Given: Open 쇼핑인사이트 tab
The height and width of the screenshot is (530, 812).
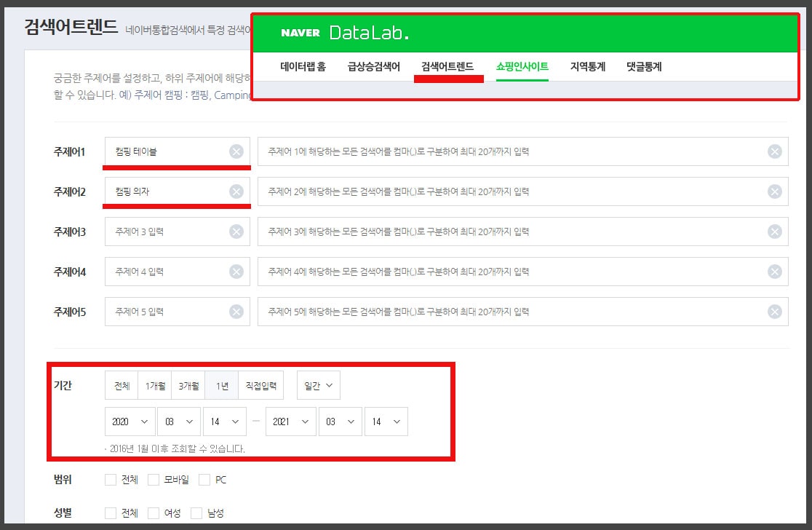Looking at the screenshot, I should (522, 66).
